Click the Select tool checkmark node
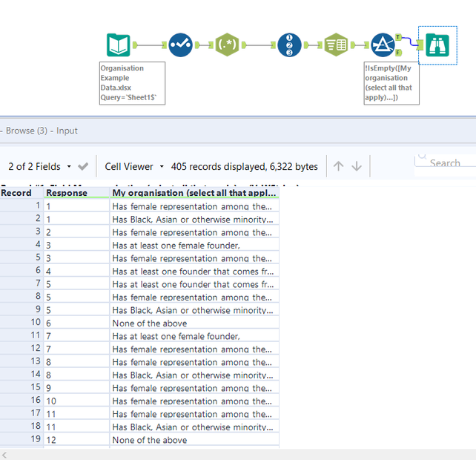Viewport: 476px width, 460px height. tap(180, 45)
